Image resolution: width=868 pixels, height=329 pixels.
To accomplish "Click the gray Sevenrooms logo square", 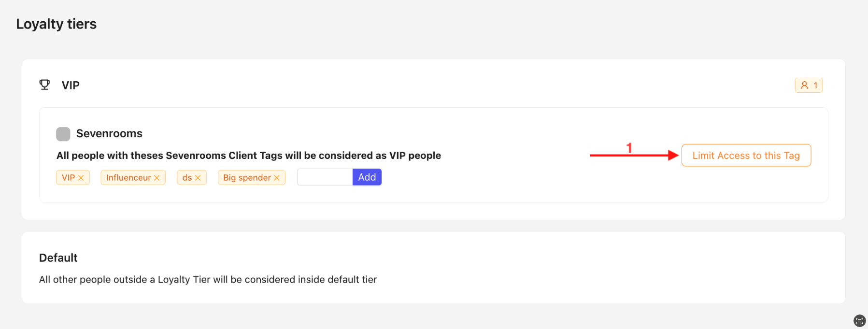I will click(x=63, y=134).
